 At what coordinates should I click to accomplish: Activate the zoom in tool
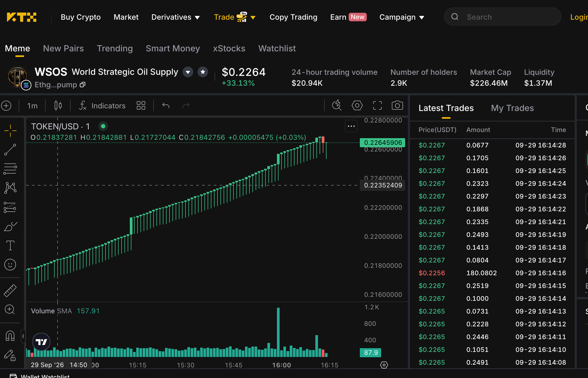(10, 310)
